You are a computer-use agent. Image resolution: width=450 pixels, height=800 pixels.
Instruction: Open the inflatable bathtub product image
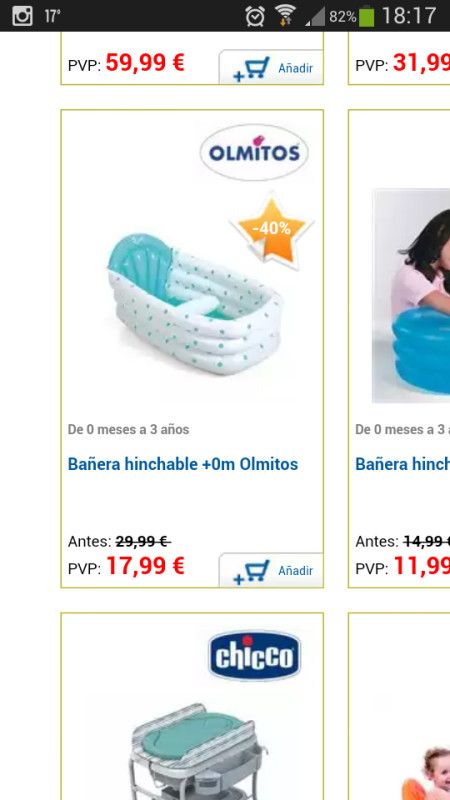[194, 305]
